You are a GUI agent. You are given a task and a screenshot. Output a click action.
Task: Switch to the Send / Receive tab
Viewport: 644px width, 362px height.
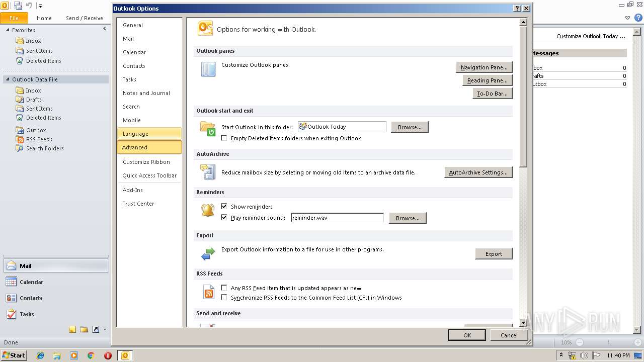85,18
